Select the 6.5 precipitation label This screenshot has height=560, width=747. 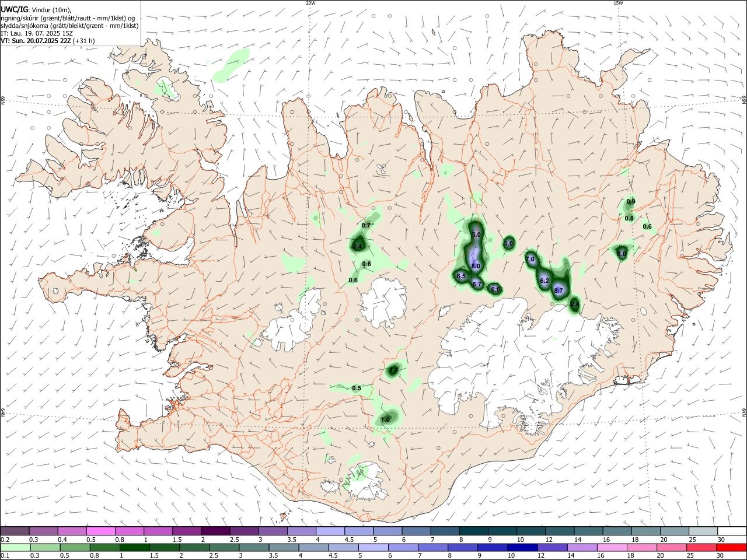coord(461,276)
